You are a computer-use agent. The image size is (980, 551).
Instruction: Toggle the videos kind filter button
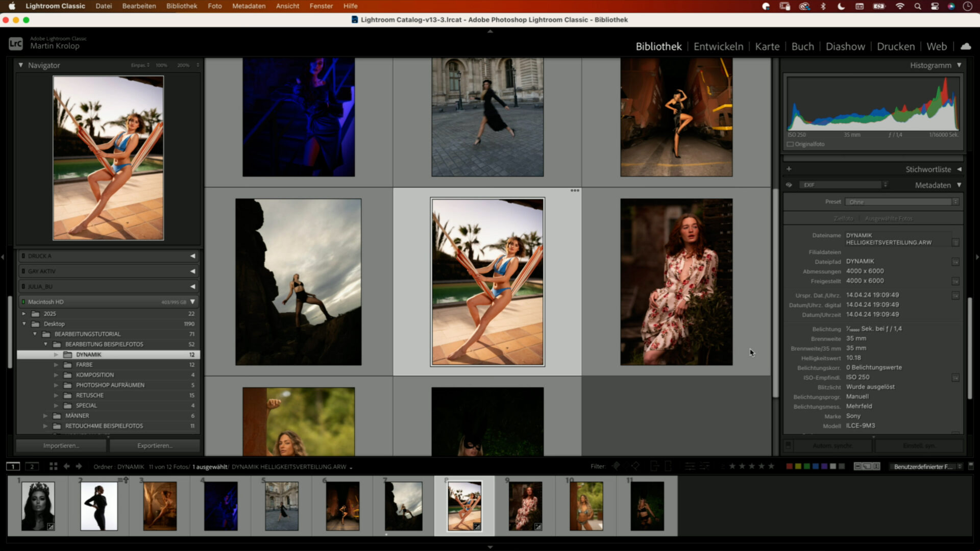[876, 466]
